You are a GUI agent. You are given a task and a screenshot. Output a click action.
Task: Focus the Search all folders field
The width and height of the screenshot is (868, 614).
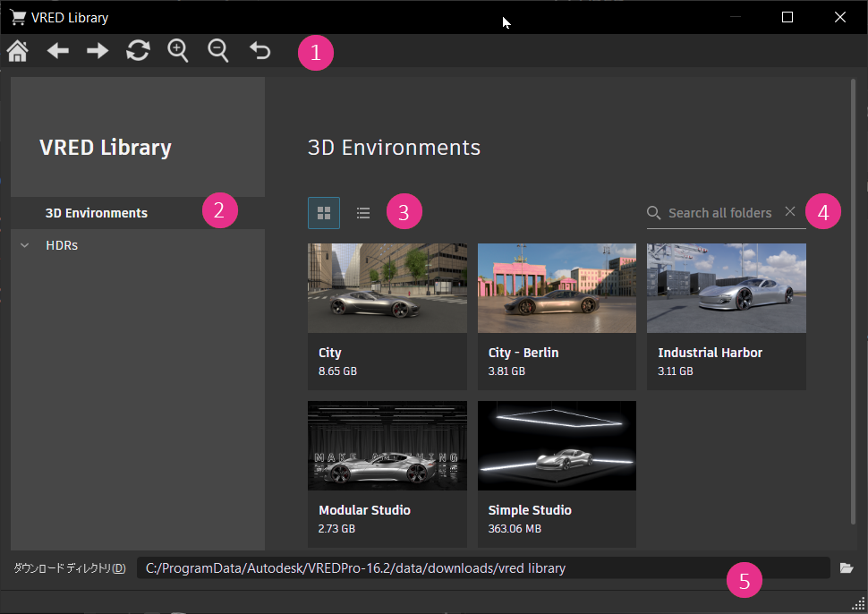[719, 213]
